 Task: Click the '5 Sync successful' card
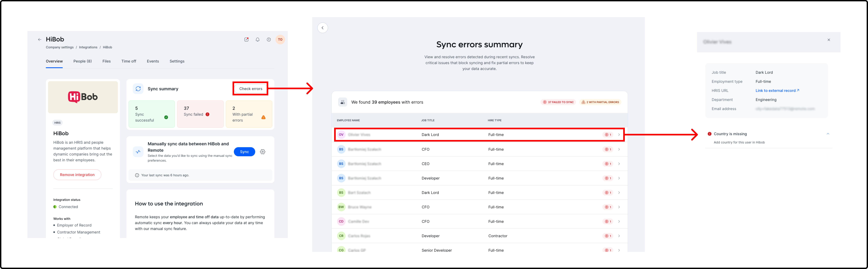(x=152, y=114)
